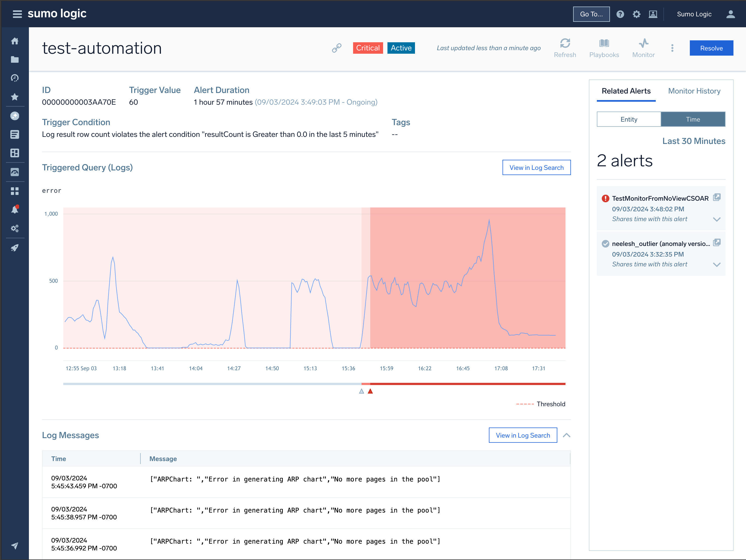Click the Resolve button
Image resolution: width=746 pixels, height=560 pixels.
click(711, 48)
